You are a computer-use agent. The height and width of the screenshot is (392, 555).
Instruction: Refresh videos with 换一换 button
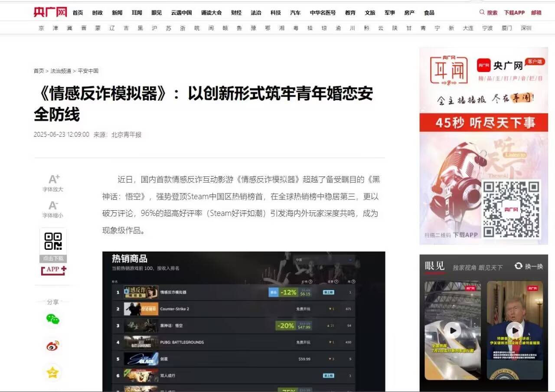point(529,266)
